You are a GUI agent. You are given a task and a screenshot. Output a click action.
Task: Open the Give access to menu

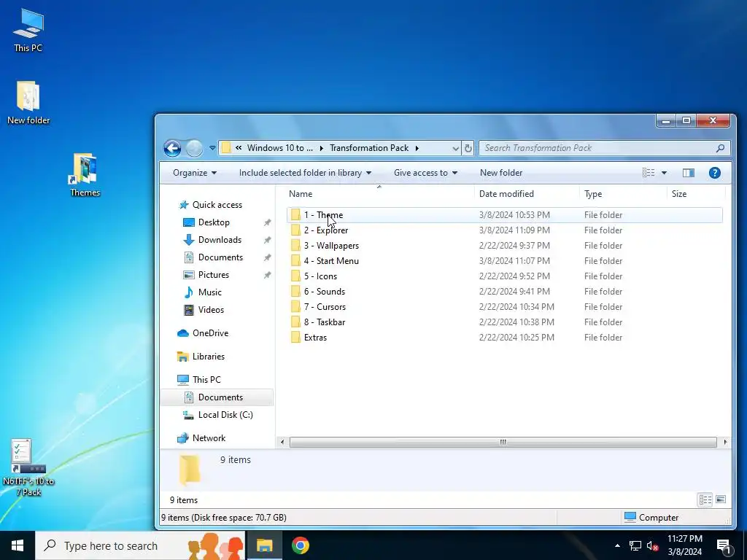click(x=425, y=173)
